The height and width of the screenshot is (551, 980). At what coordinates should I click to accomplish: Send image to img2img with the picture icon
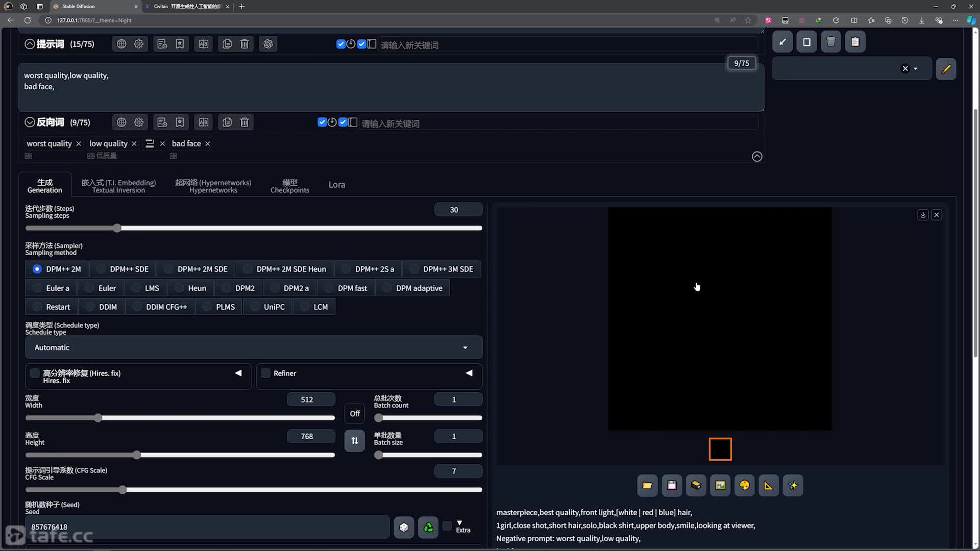[x=720, y=485]
